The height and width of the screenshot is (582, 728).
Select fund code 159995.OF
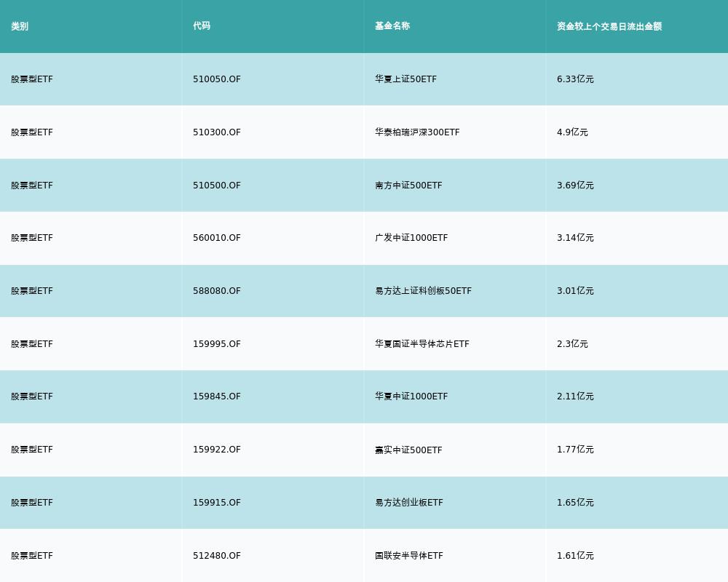coord(217,344)
